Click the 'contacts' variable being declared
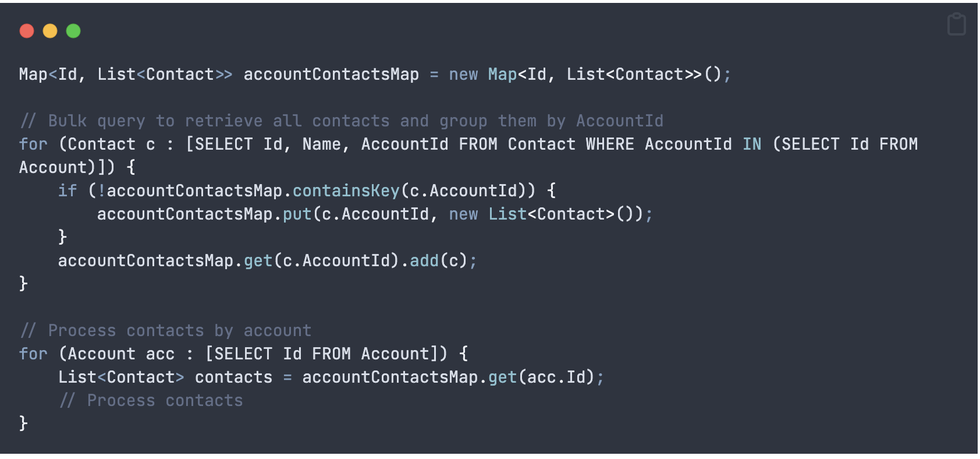This screenshot has height=459, width=980. (233, 377)
